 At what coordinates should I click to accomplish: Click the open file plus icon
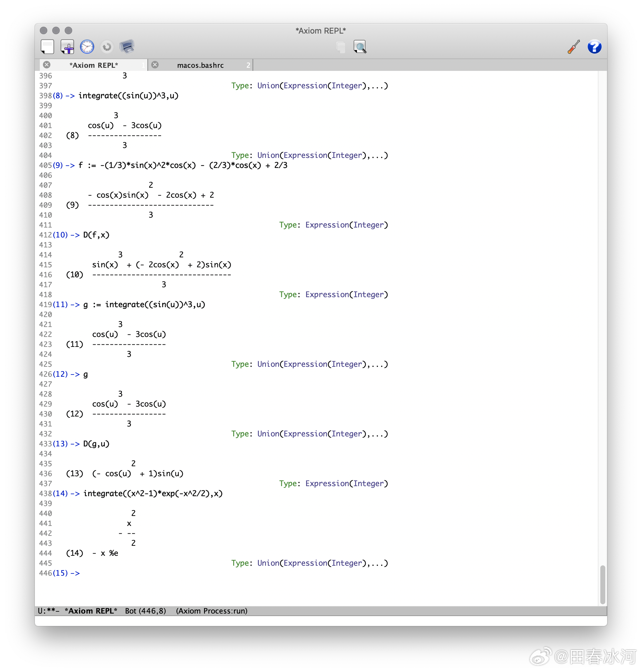[x=67, y=47]
